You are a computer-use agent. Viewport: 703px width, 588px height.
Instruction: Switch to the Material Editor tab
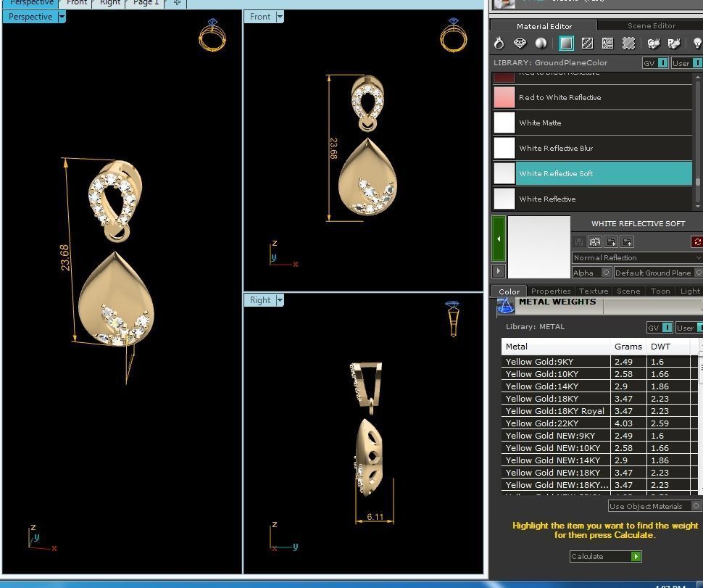click(x=544, y=26)
